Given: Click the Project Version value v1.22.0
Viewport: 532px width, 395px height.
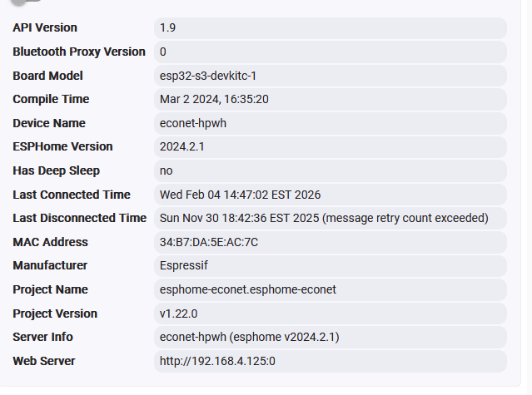Looking at the screenshot, I should pyautogui.click(x=180, y=314).
